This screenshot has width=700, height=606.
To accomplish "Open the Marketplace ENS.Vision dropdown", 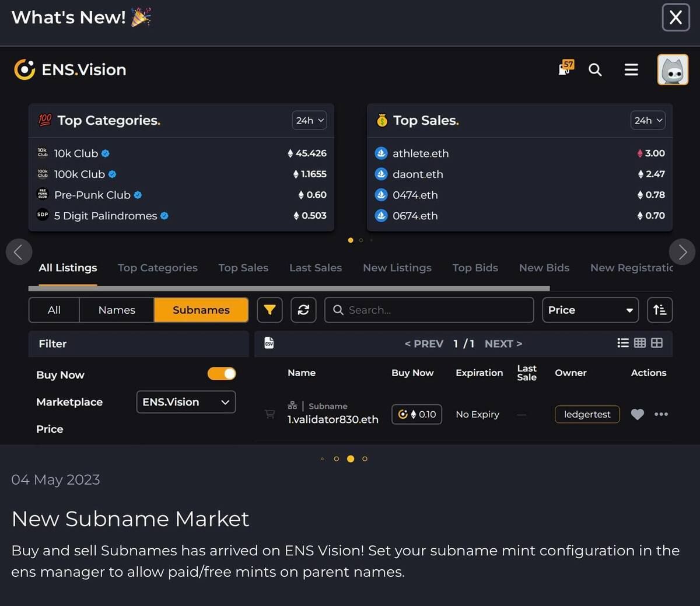I will pos(186,402).
